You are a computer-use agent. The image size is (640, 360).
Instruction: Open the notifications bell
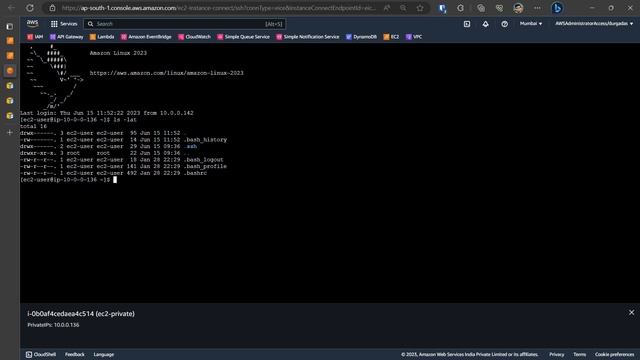pyautogui.click(x=486, y=24)
